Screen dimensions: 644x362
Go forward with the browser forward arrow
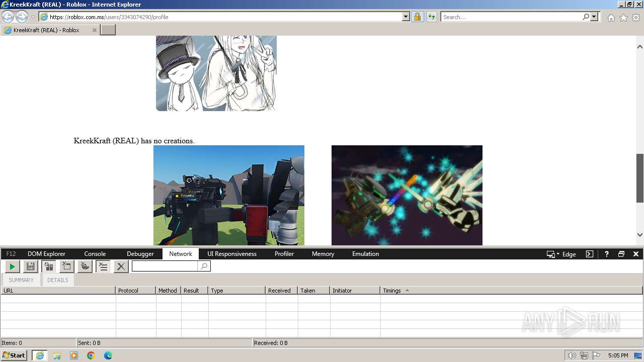tap(22, 17)
